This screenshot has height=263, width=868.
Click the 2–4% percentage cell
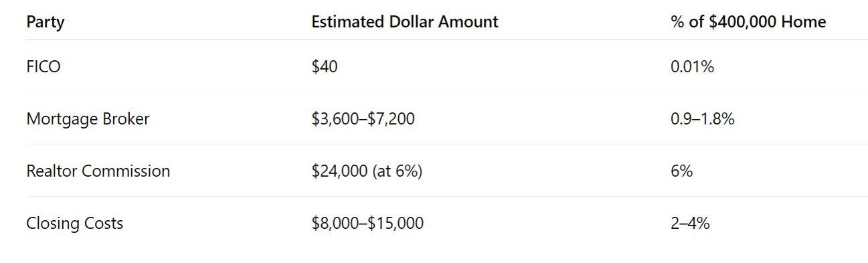point(690,223)
